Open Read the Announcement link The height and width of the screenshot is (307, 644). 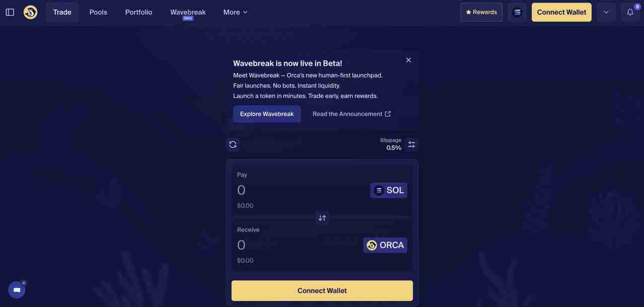[352, 114]
